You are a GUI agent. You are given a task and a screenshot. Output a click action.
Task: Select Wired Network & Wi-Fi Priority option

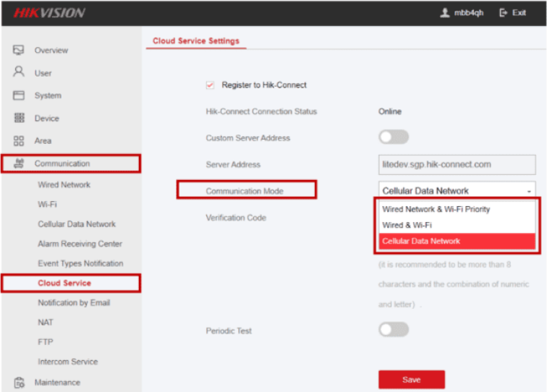(x=436, y=209)
